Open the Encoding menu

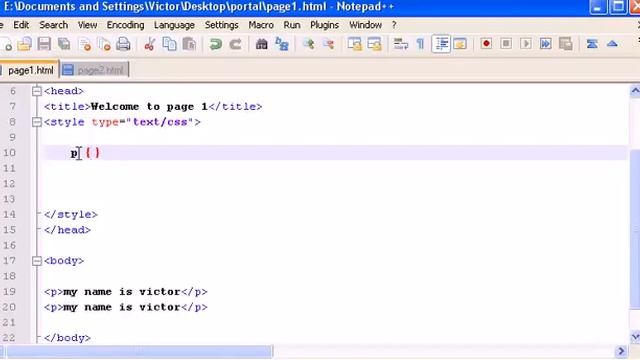(x=125, y=25)
